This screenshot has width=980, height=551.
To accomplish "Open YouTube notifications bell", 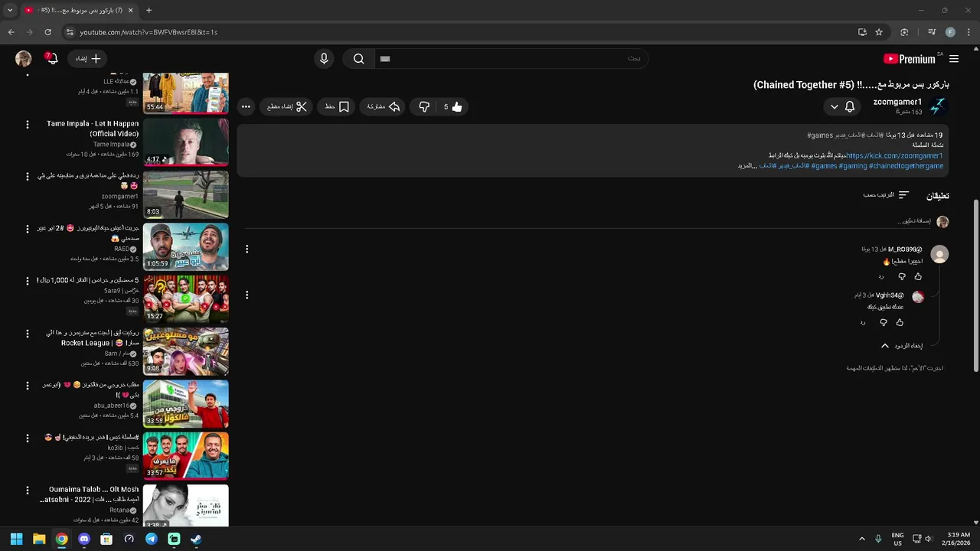I will coord(51,59).
